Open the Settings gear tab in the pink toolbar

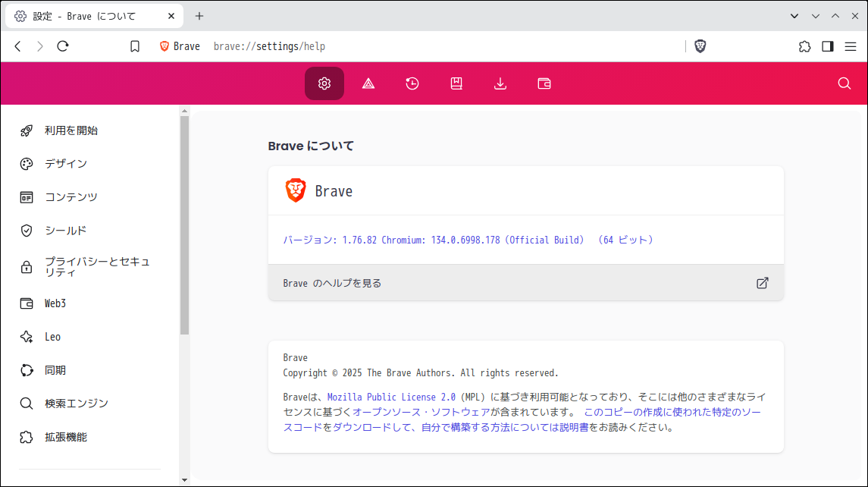pyautogui.click(x=324, y=83)
